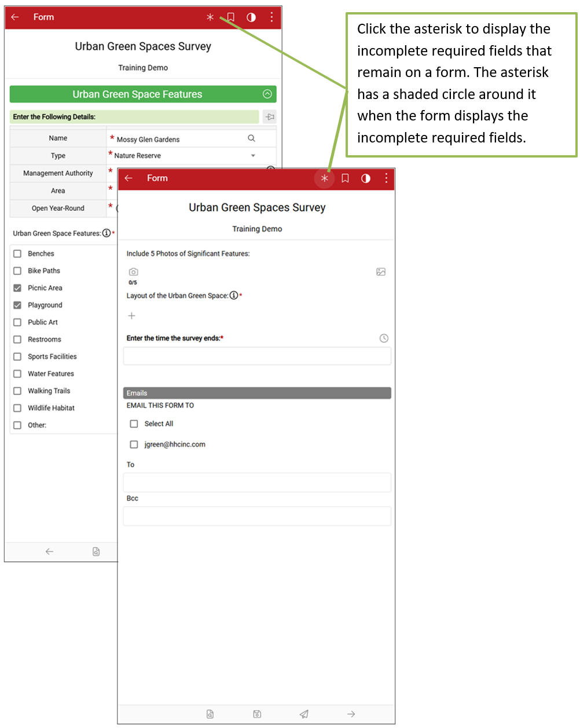This screenshot has height=728, width=580.
Task: Click the clock icon for survey end time
Action: coord(384,338)
